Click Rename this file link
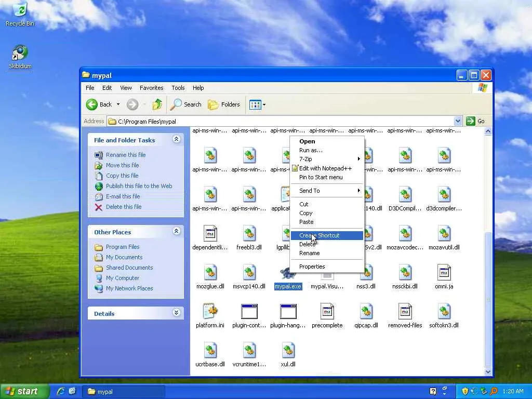Image resolution: width=532 pixels, height=399 pixels. coord(126,155)
